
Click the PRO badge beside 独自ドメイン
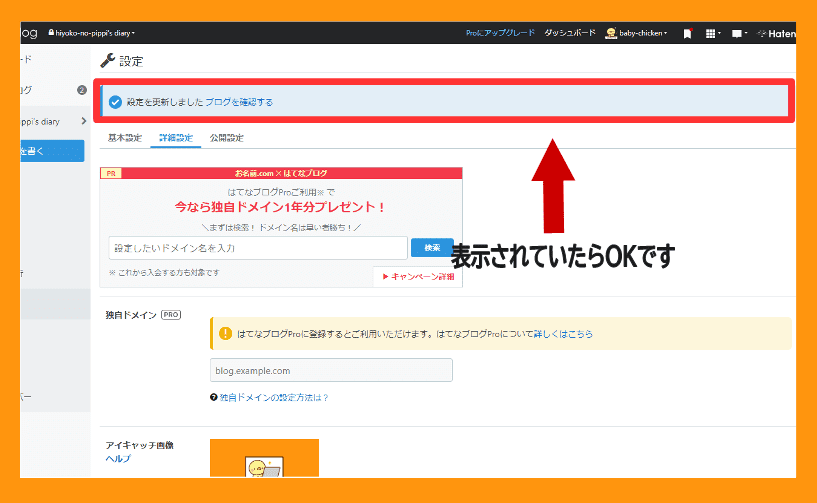(x=171, y=315)
